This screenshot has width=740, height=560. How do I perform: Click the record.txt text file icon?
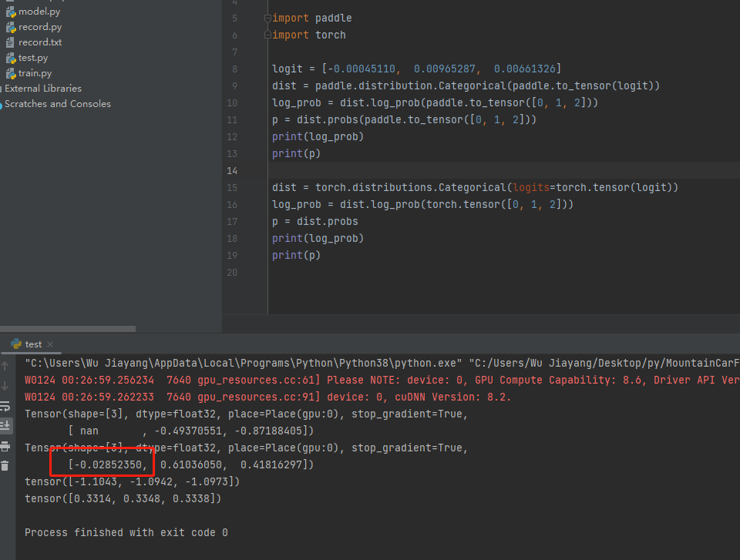coord(10,42)
